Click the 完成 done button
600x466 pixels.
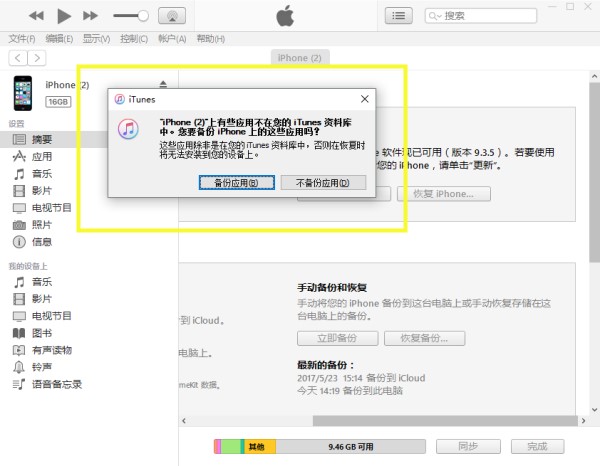[x=537, y=446]
